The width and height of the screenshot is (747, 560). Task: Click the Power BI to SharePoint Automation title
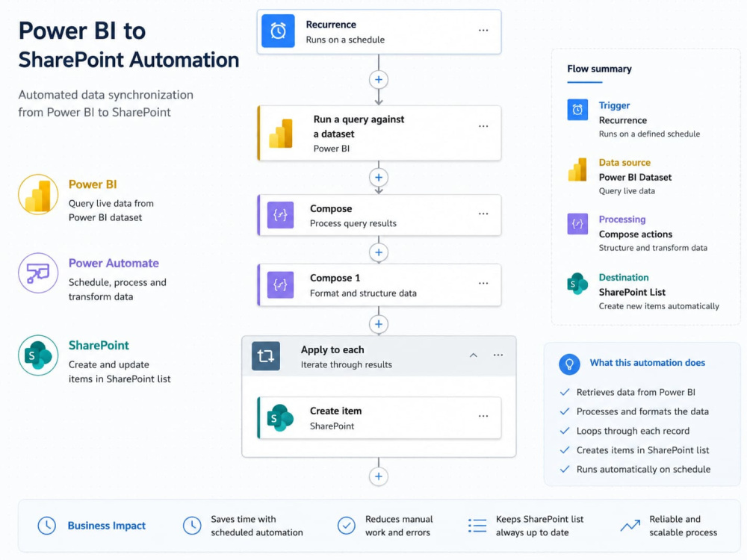point(128,46)
